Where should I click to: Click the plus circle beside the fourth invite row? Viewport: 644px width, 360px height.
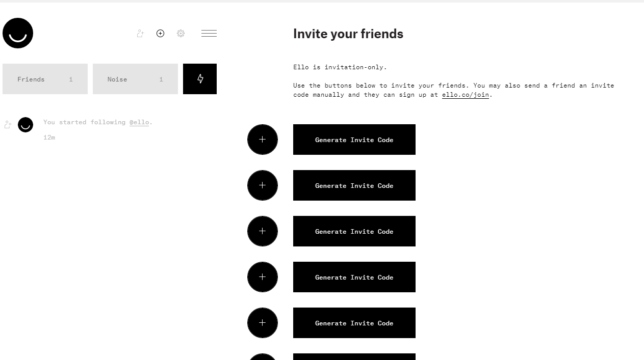[262, 276]
